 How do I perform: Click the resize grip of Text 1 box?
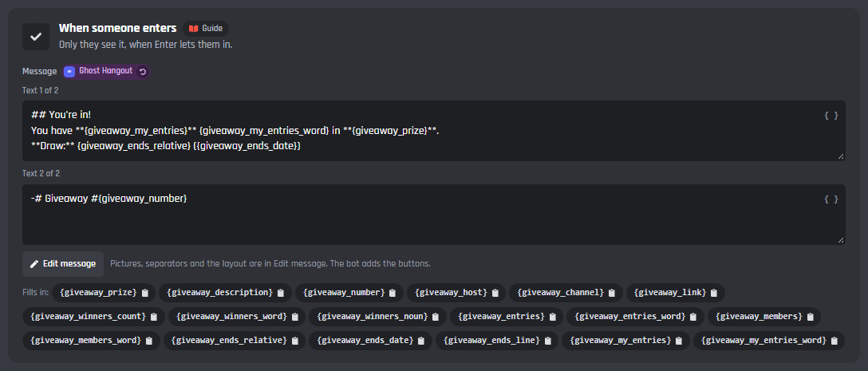841,156
